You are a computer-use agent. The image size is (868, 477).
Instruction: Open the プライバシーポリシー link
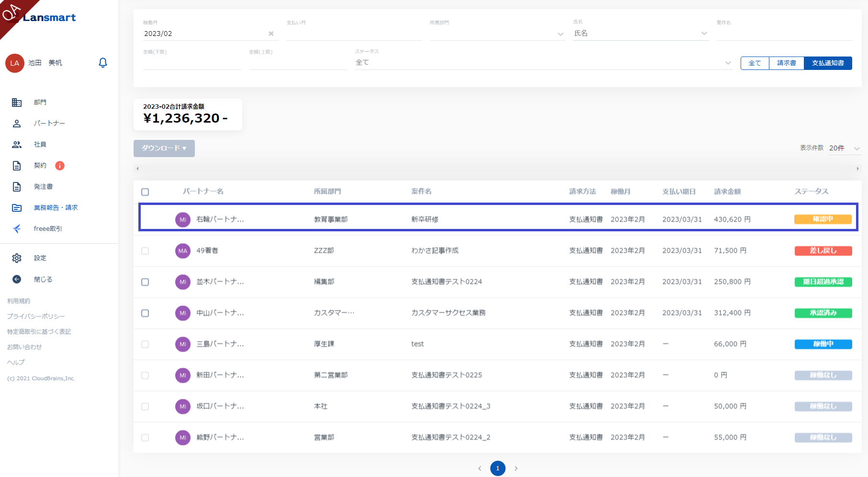tap(36, 317)
